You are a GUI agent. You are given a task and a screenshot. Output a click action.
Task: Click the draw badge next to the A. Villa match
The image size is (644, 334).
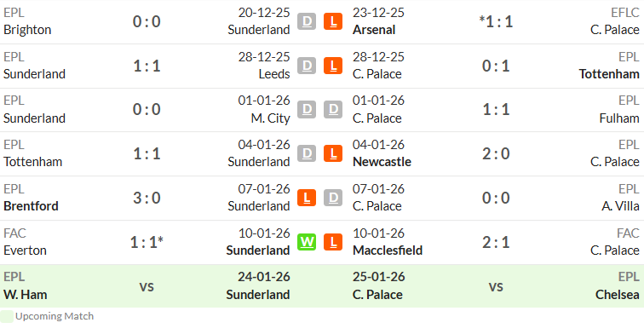pos(333,198)
